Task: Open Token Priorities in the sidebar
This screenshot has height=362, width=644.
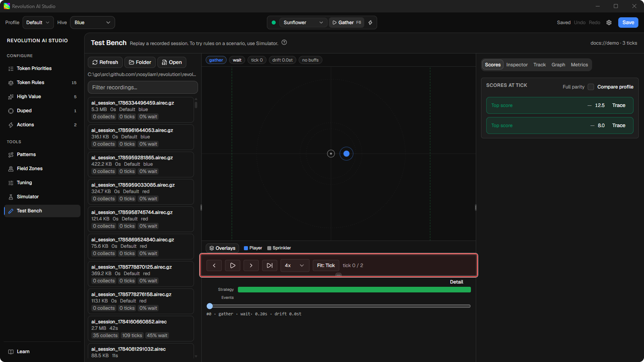Action: pos(42,68)
